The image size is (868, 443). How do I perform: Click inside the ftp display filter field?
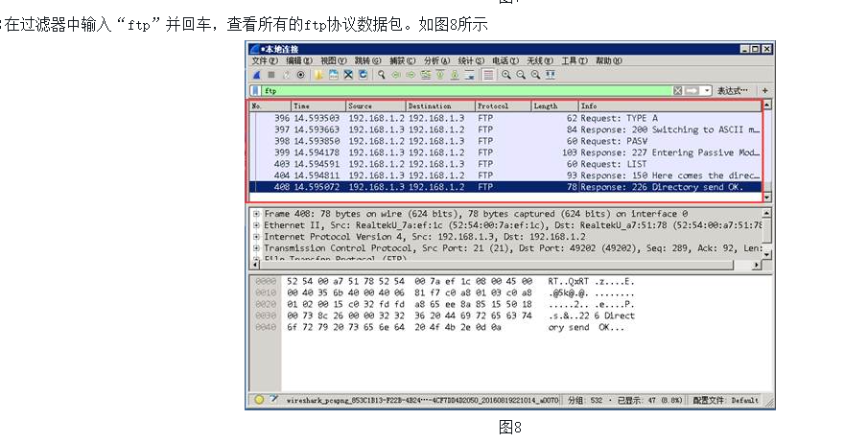pos(466,90)
